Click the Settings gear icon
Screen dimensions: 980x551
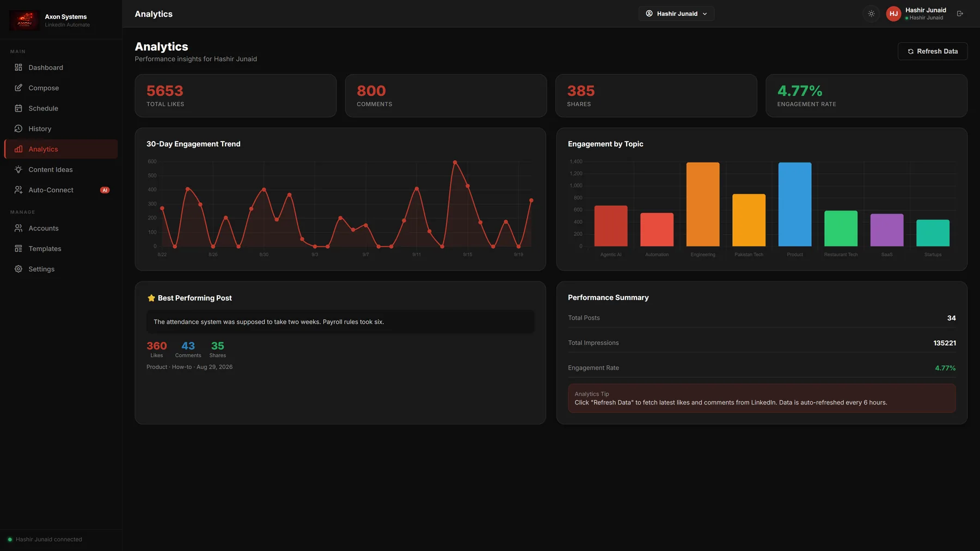19,269
